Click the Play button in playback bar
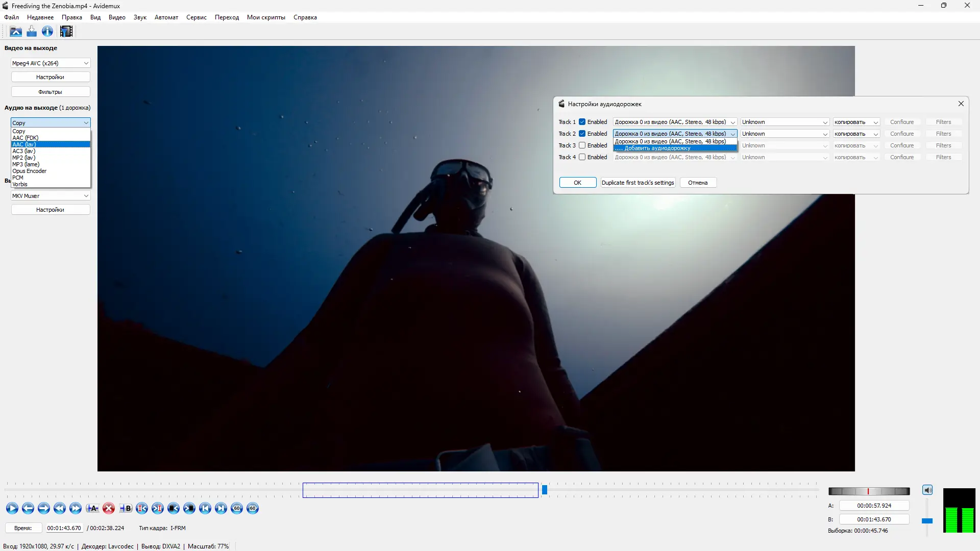Viewport: 980px width, 551px height. [12, 508]
